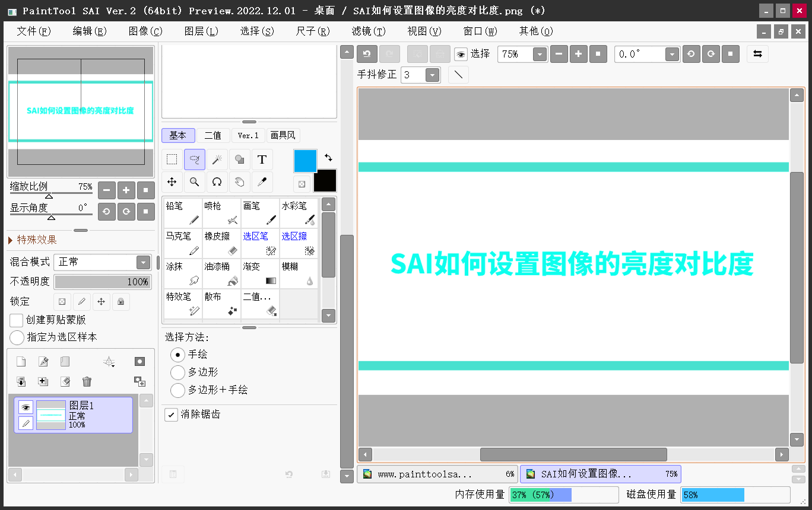Select the canvas Rotate tool
This screenshot has width=812, height=510.
(x=217, y=182)
